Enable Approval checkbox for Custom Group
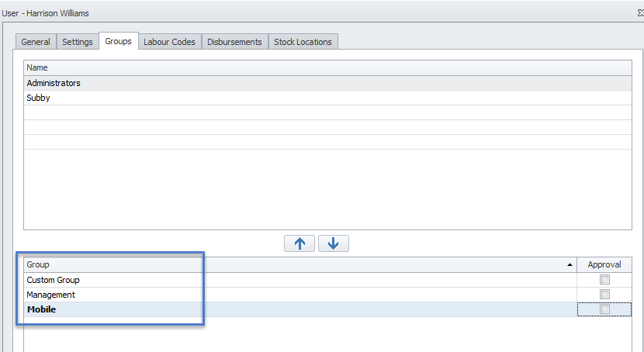644x352 pixels. [605, 280]
